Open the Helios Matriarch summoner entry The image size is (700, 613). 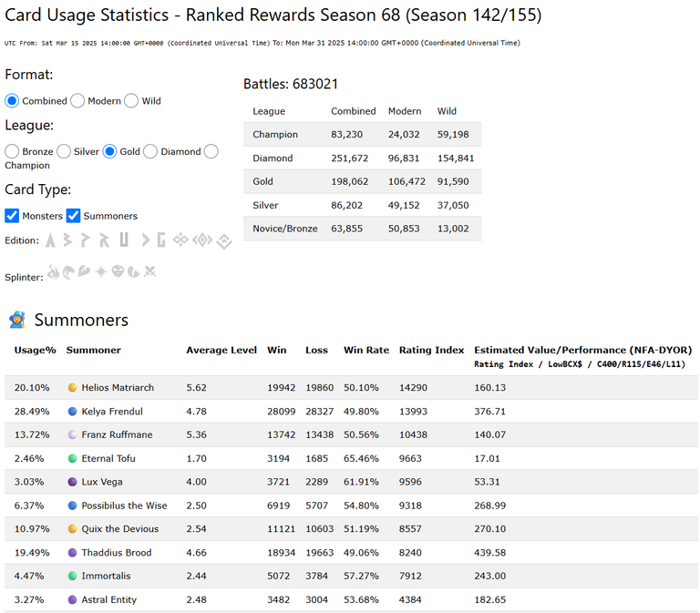point(118,388)
